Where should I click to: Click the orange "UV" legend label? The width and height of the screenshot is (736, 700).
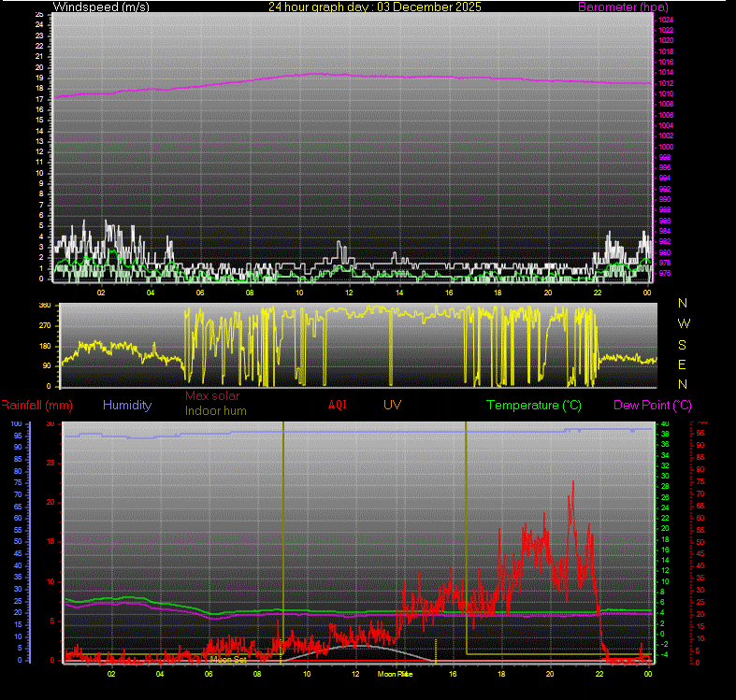pos(392,405)
